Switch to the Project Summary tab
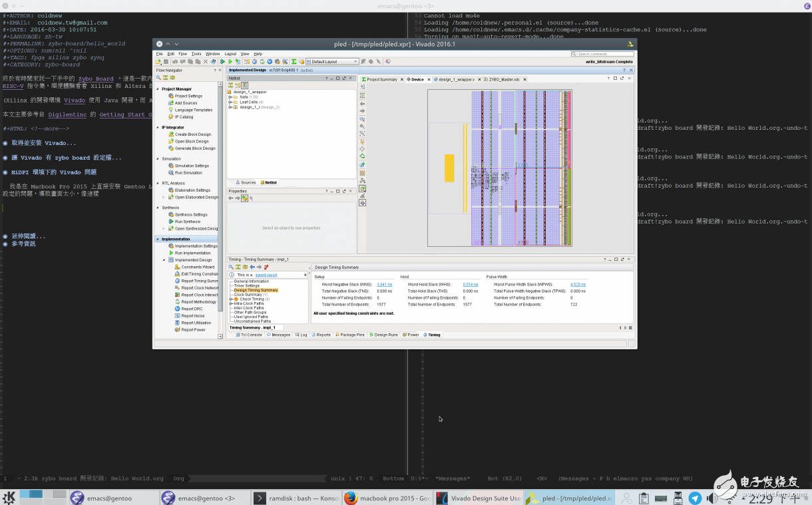The width and height of the screenshot is (812, 505). pos(381,79)
